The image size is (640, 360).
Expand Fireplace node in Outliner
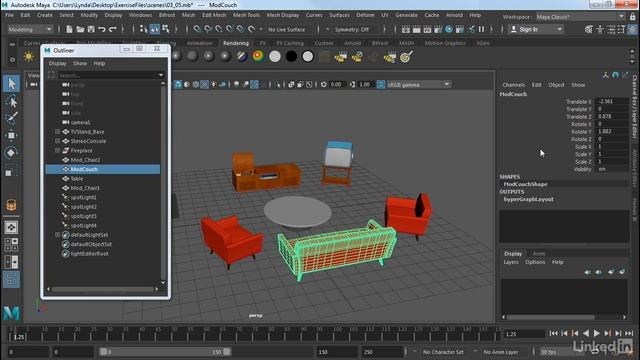tap(57, 151)
